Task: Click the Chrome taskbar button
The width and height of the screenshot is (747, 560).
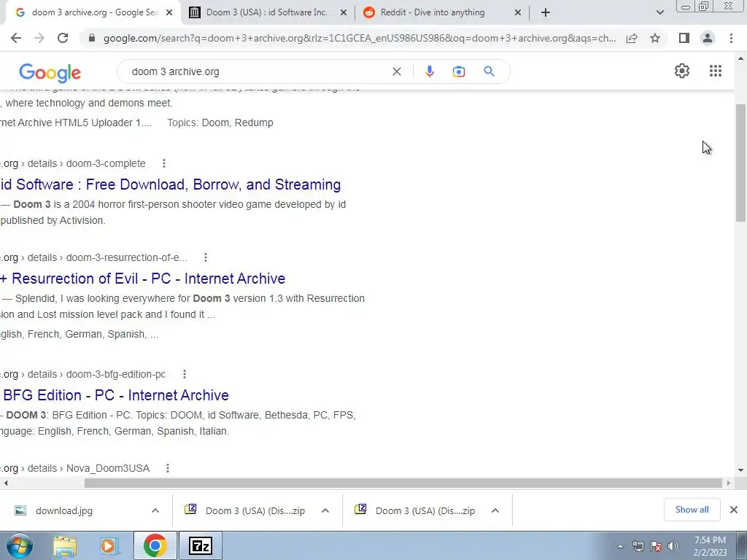Action: pos(155,545)
